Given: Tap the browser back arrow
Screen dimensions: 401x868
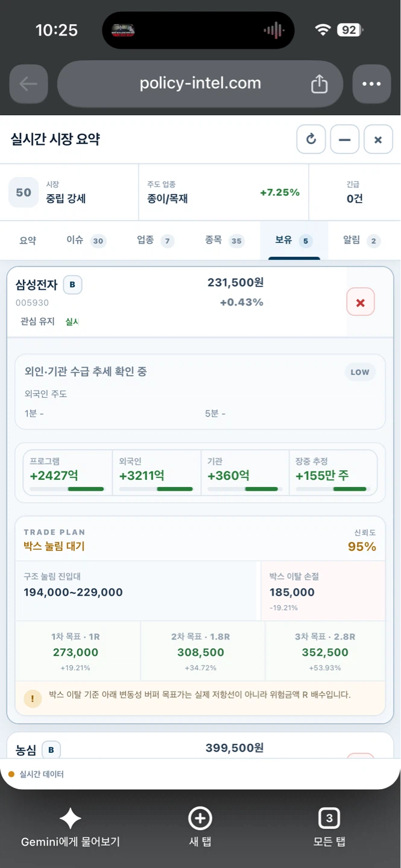Looking at the screenshot, I should 28,84.
